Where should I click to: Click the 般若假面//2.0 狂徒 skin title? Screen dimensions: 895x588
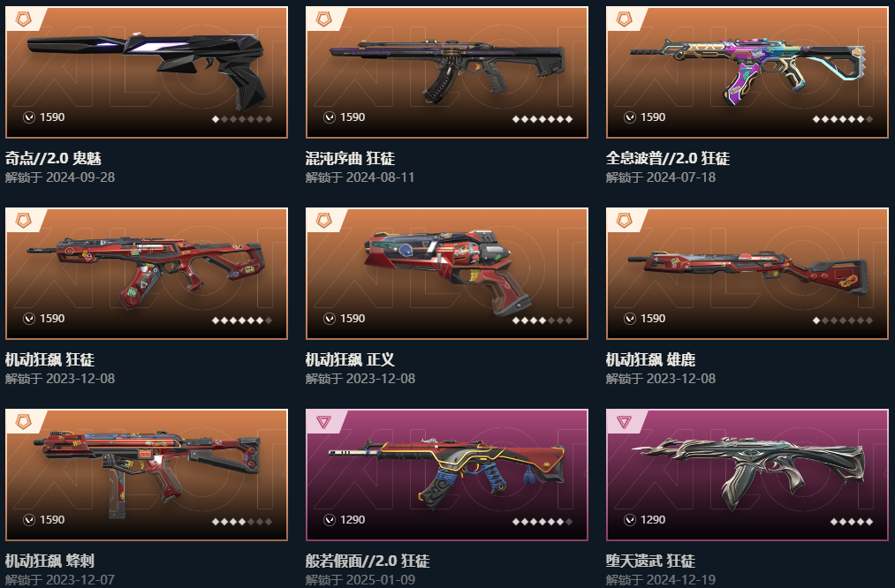(368, 561)
